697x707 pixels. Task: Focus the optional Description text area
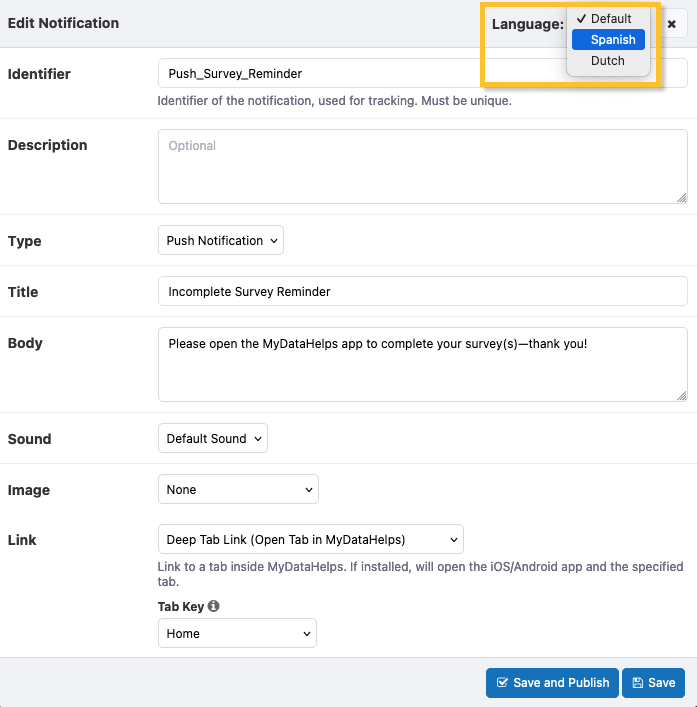(422, 166)
